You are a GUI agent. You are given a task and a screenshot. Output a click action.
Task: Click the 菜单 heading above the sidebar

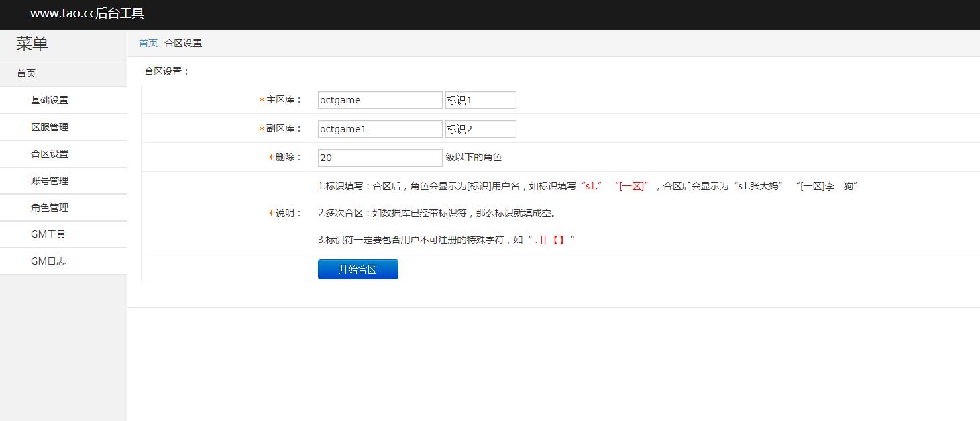pos(32,44)
